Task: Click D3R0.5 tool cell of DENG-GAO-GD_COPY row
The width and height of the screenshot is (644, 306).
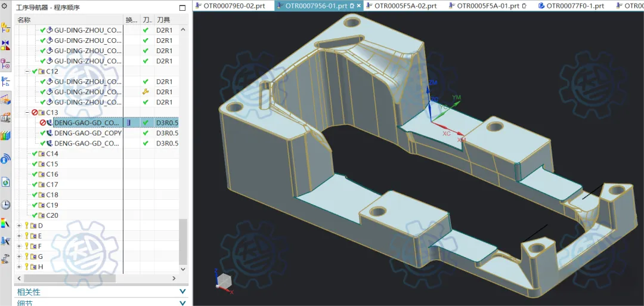Action: pos(167,133)
